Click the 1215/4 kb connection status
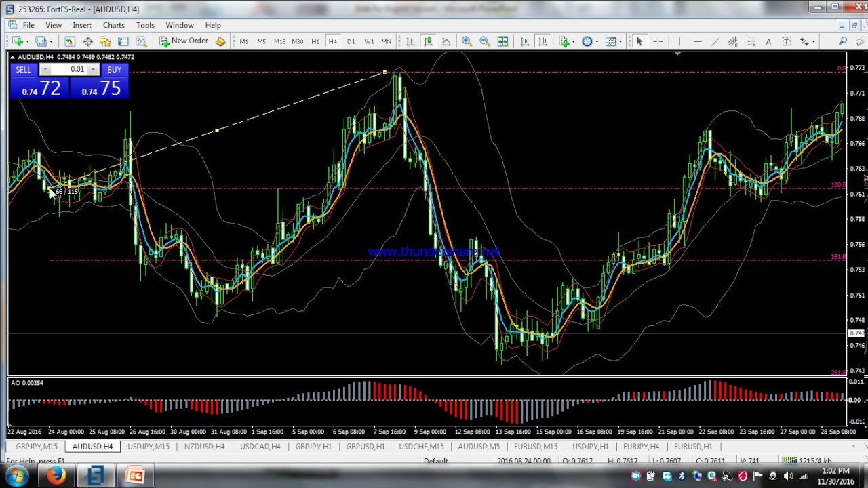This screenshot has height=488, width=868. tap(814, 461)
